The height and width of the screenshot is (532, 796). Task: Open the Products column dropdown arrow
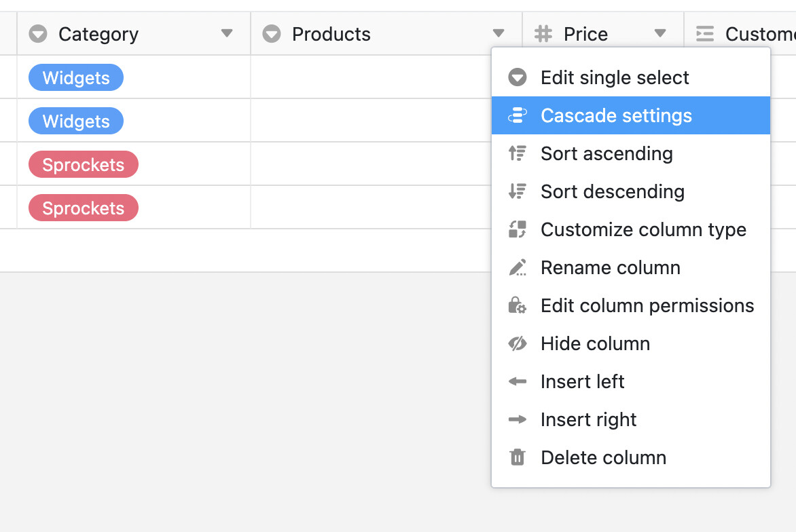499,34
